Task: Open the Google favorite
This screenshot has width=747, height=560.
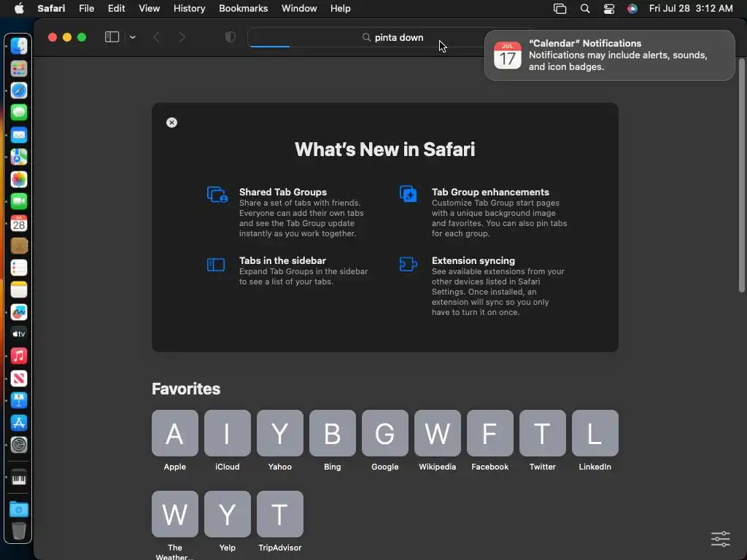Action: click(385, 433)
